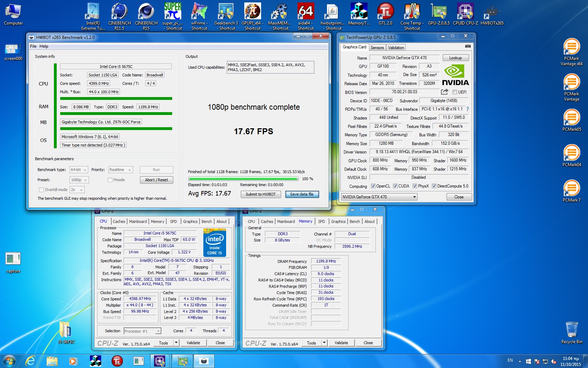
Task: Expand Tools arrow in right CPU-Z
Action: pos(324,343)
